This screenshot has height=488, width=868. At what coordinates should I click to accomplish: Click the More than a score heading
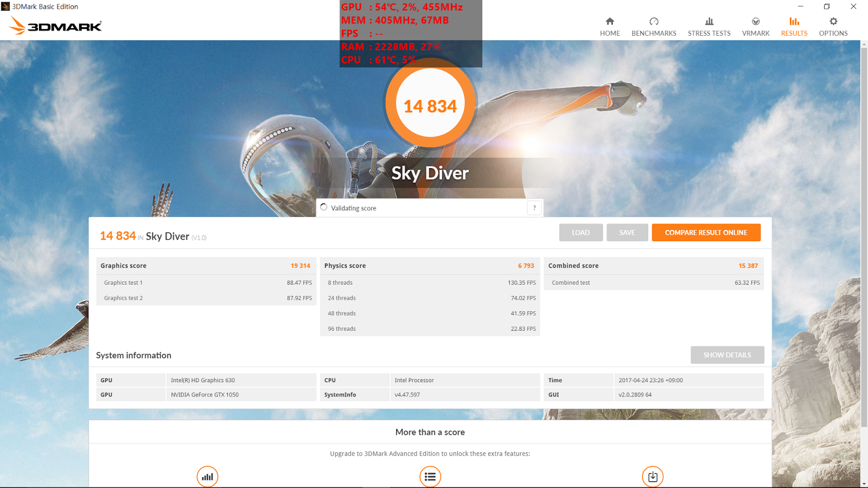pyautogui.click(x=430, y=432)
